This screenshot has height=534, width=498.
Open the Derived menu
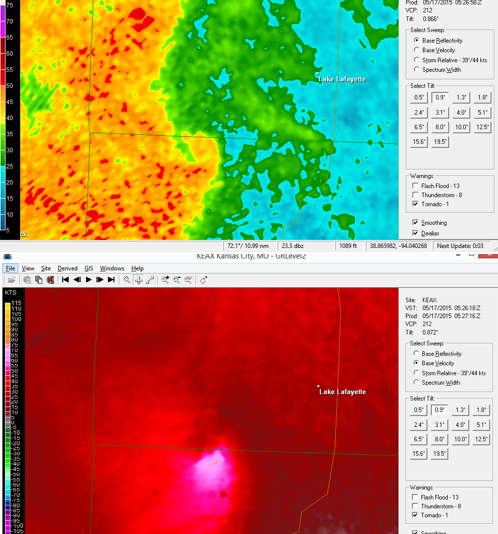[67, 268]
